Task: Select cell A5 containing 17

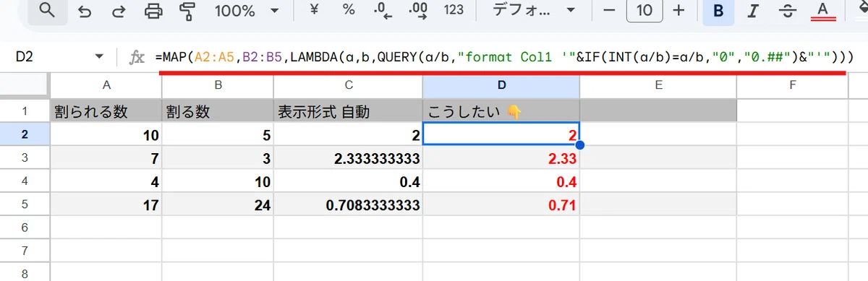Action: click(106, 204)
